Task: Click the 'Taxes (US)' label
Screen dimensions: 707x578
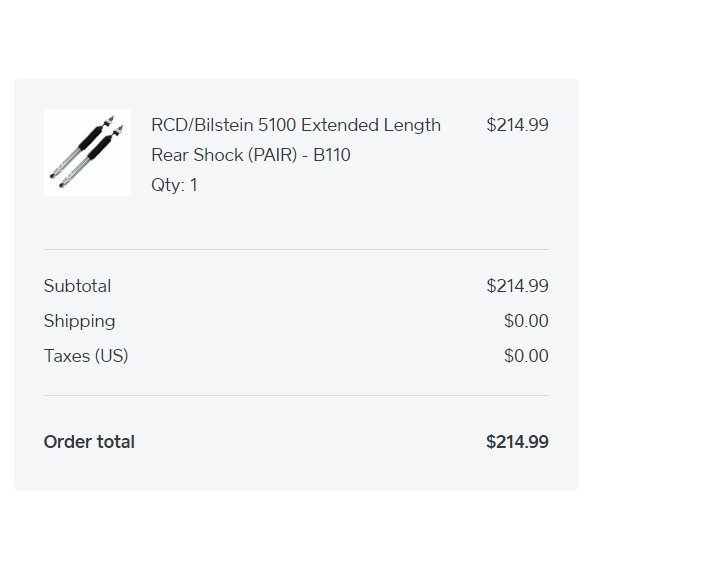Action: pos(86,356)
